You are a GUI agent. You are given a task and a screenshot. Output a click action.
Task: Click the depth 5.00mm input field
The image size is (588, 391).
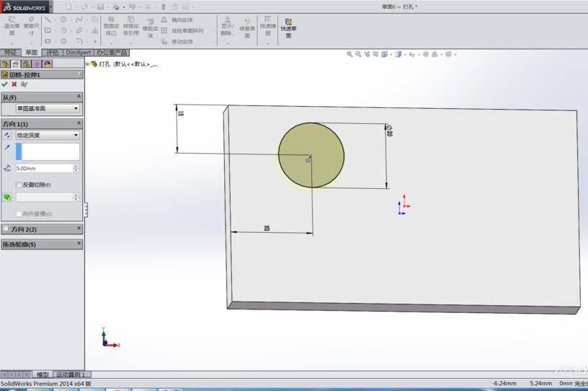point(44,169)
